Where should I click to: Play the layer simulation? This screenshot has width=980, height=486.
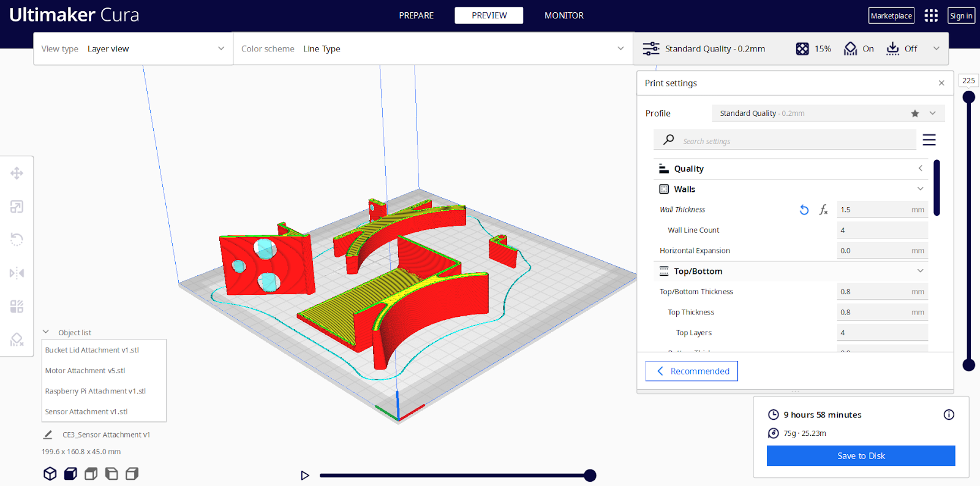305,476
